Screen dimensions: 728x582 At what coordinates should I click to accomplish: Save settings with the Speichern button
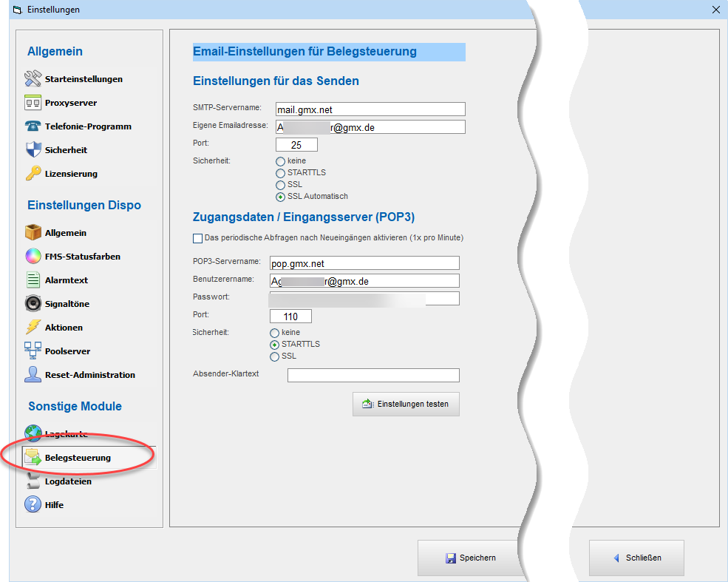(x=470, y=558)
